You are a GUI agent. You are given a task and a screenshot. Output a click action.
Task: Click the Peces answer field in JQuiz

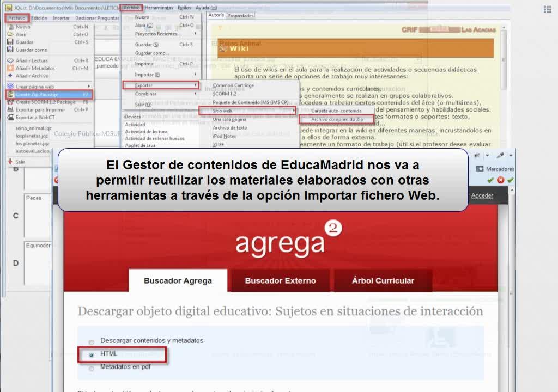point(39,215)
